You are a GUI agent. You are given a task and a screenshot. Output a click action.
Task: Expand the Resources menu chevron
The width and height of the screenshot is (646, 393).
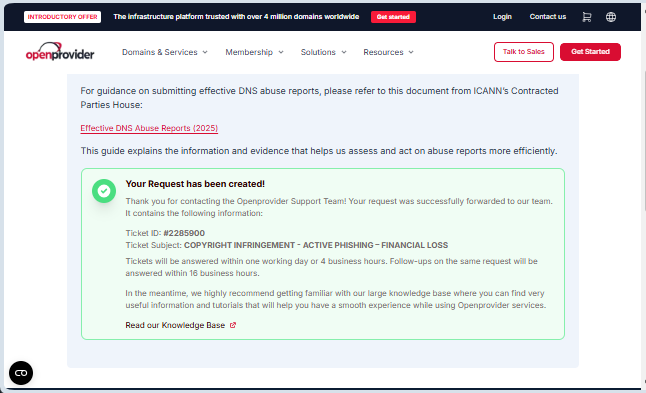(x=411, y=52)
